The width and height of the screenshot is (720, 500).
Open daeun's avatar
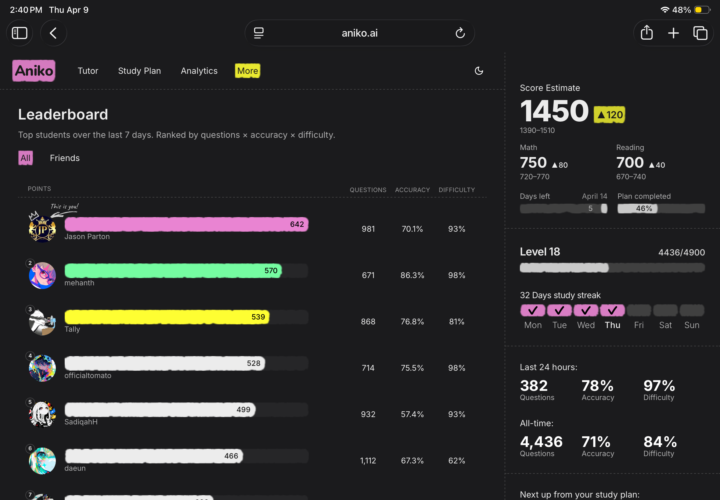[x=42, y=461]
